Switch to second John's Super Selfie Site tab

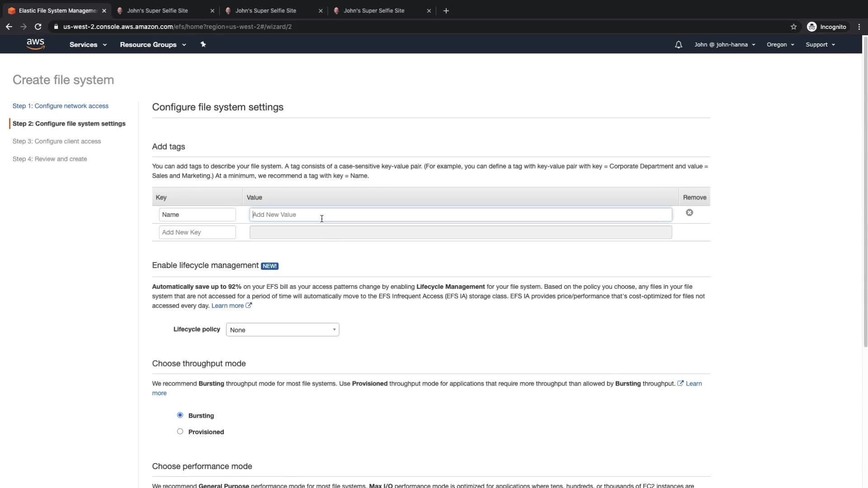click(x=266, y=11)
